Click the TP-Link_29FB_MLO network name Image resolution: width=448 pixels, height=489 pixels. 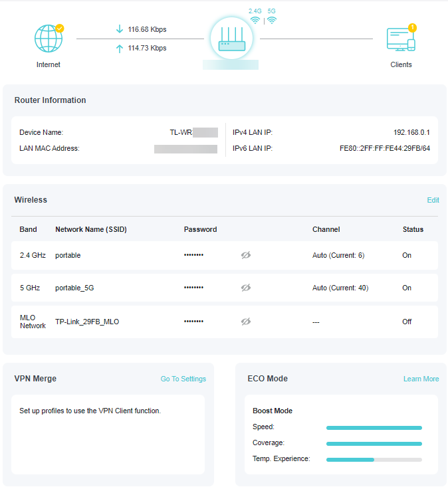point(87,322)
